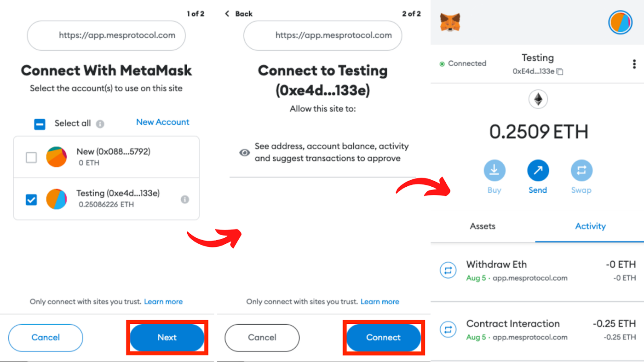
Task: Uncheck the Testing (0xe4d...133e) account checkbox
Action: tap(31, 200)
